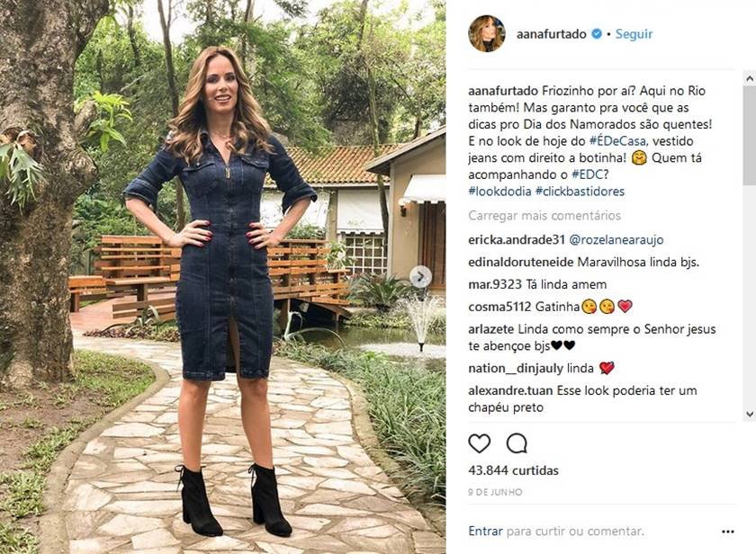Image resolution: width=756 pixels, height=554 pixels.
Task: Click the scrollbar up arrow in comments
Action: [750, 78]
